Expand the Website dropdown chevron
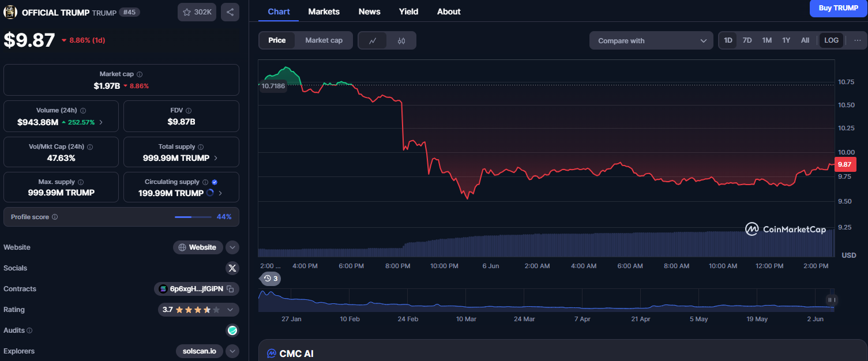 coord(232,247)
